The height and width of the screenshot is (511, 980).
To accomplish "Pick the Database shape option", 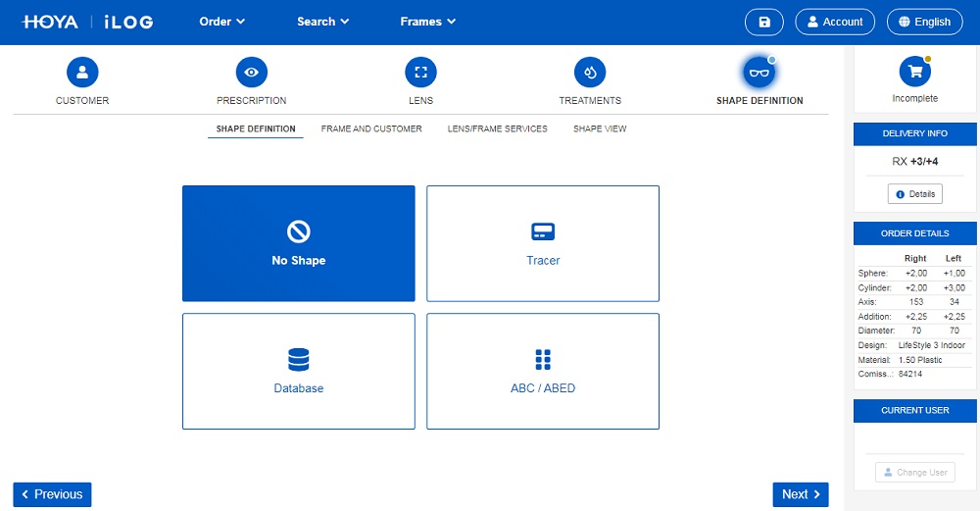I will (299, 371).
